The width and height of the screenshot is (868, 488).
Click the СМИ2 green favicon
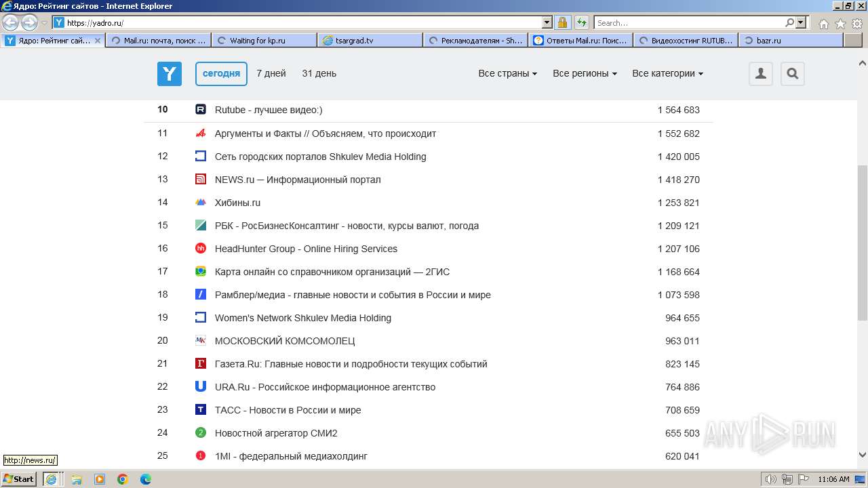[x=201, y=432]
